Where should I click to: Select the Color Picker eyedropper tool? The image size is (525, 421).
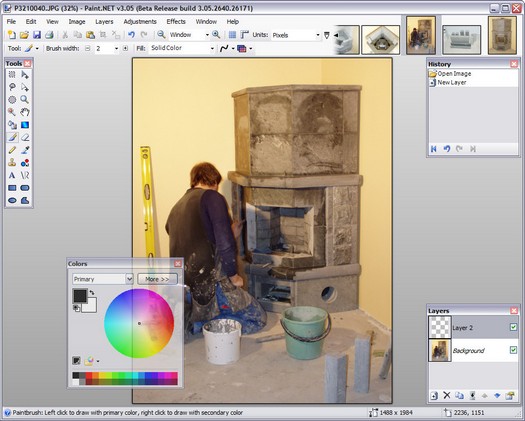(25, 150)
